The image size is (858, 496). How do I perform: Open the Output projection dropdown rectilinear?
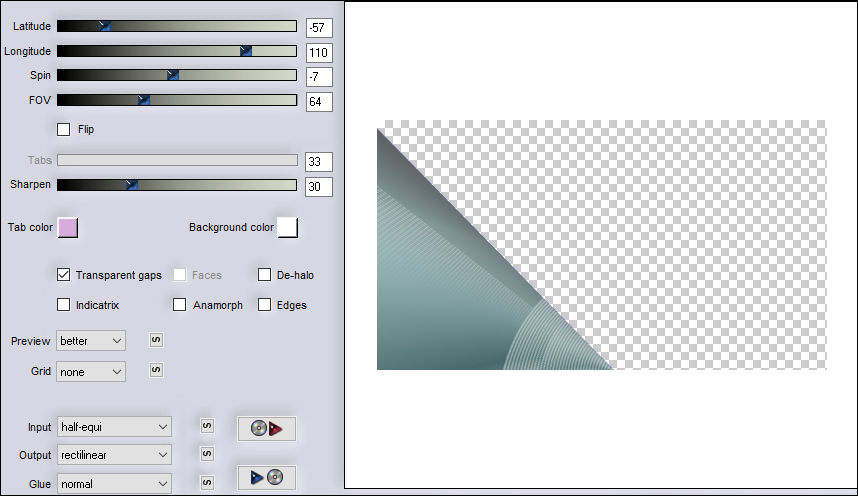point(114,454)
